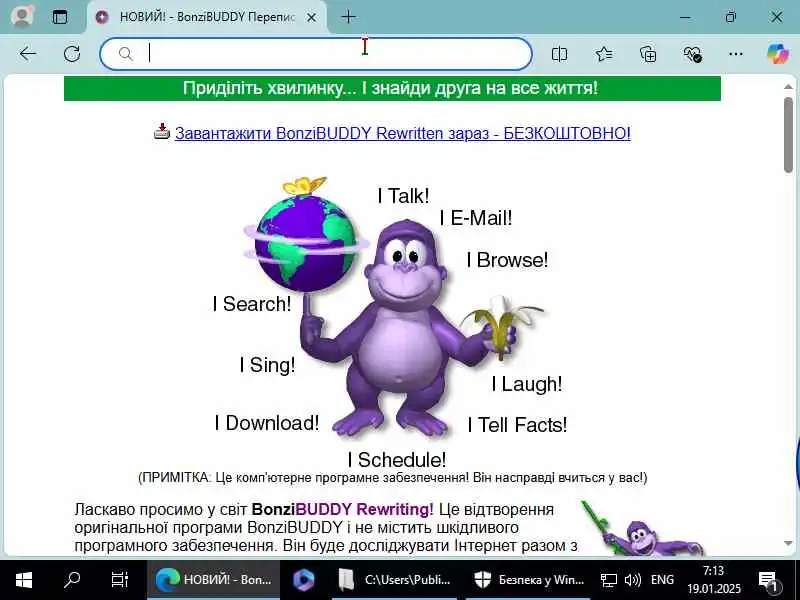800x600 pixels.
Task: Click the Bonzi gorilla image
Action: point(403,327)
